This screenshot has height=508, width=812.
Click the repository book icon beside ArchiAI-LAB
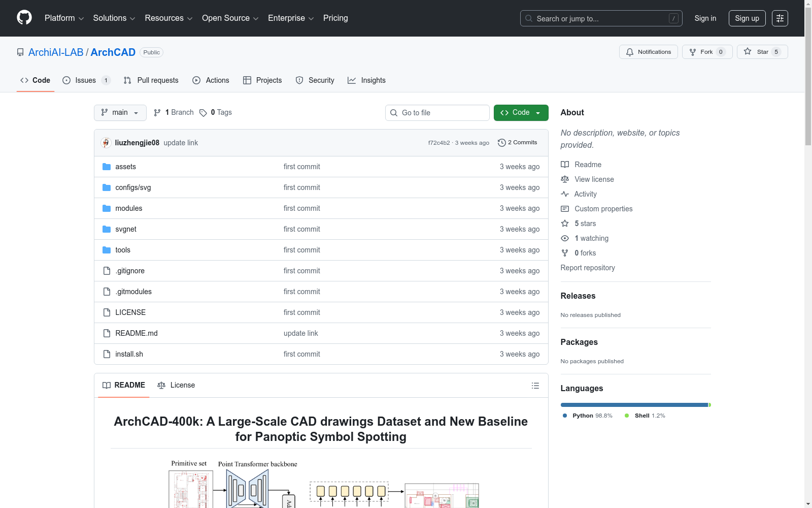click(20, 52)
